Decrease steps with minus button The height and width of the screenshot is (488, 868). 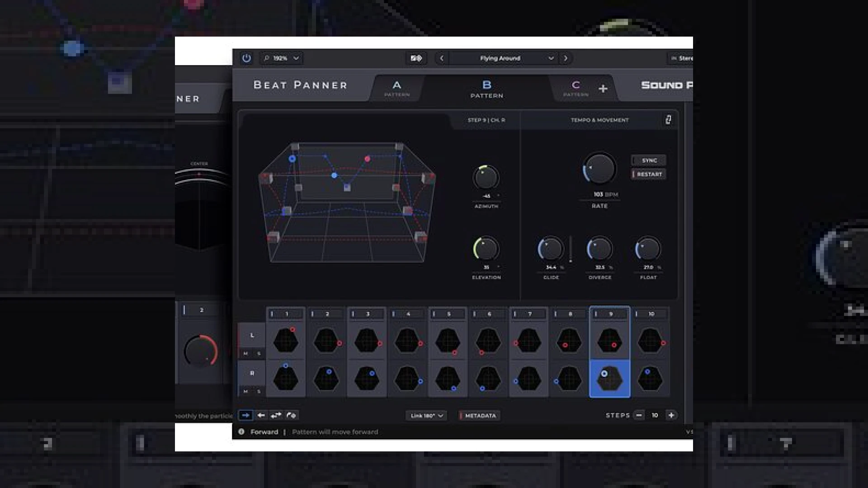point(639,415)
